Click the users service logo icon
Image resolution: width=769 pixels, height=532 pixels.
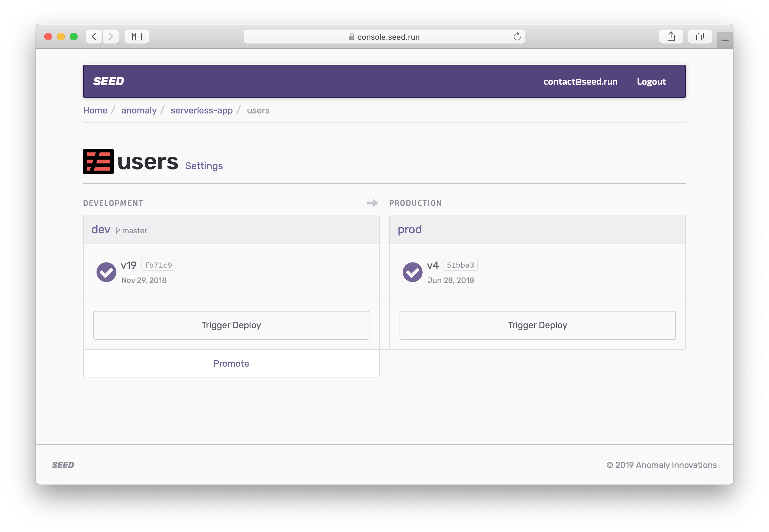(98, 162)
